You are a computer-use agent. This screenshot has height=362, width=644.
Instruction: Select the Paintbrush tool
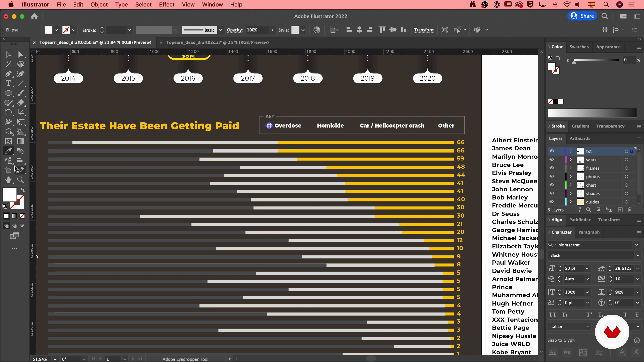tap(20, 93)
